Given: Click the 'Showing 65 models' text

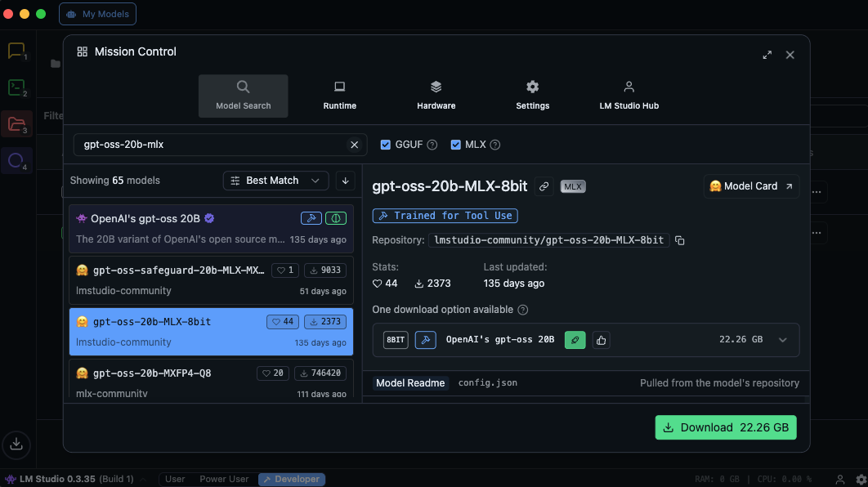Looking at the screenshot, I should pos(114,181).
